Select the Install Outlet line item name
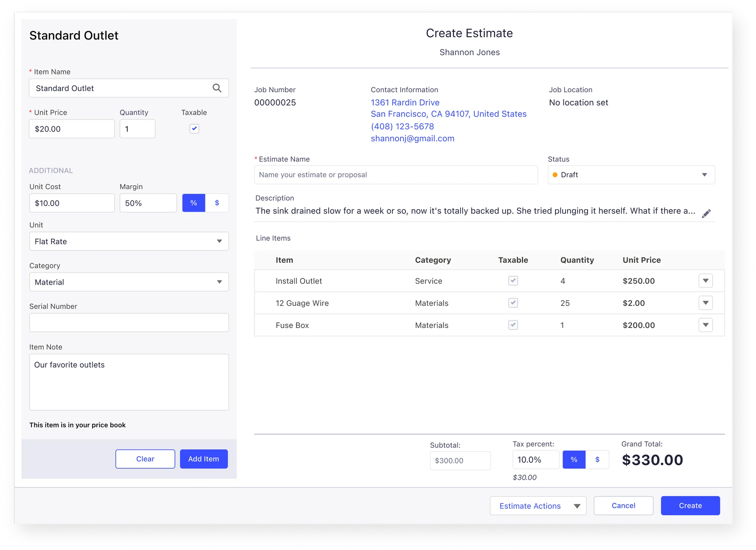The height and width of the screenshot is (550, 756). click(299, 281)
